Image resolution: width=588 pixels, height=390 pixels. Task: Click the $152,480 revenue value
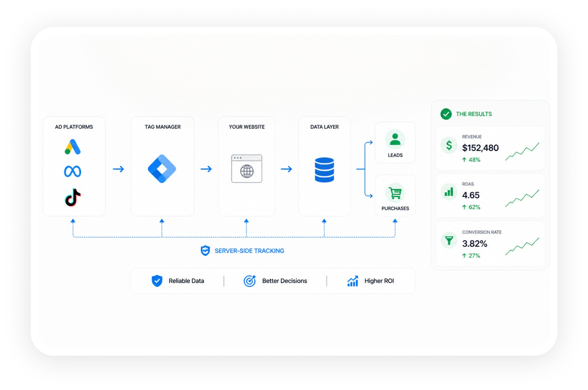pos(481,148)
